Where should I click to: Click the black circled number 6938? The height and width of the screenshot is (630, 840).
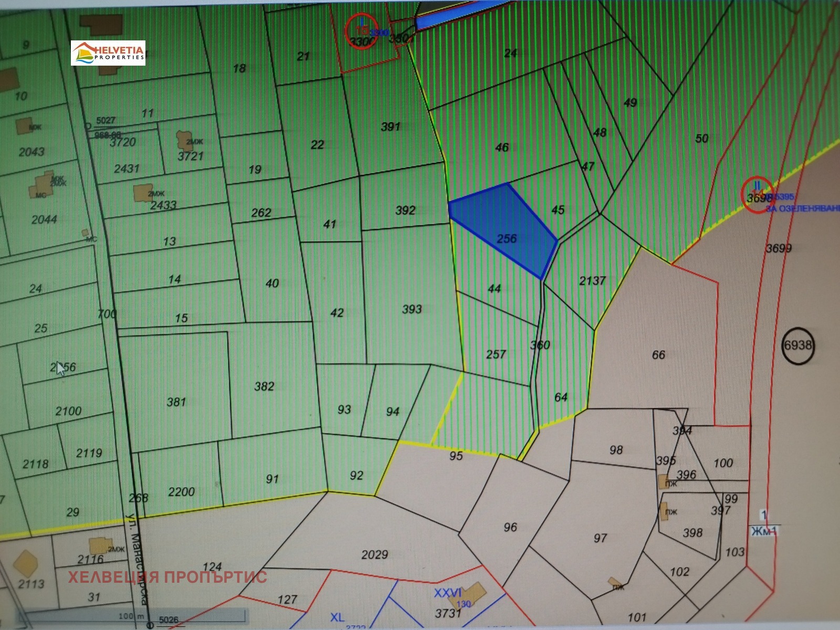click(798, 345)
